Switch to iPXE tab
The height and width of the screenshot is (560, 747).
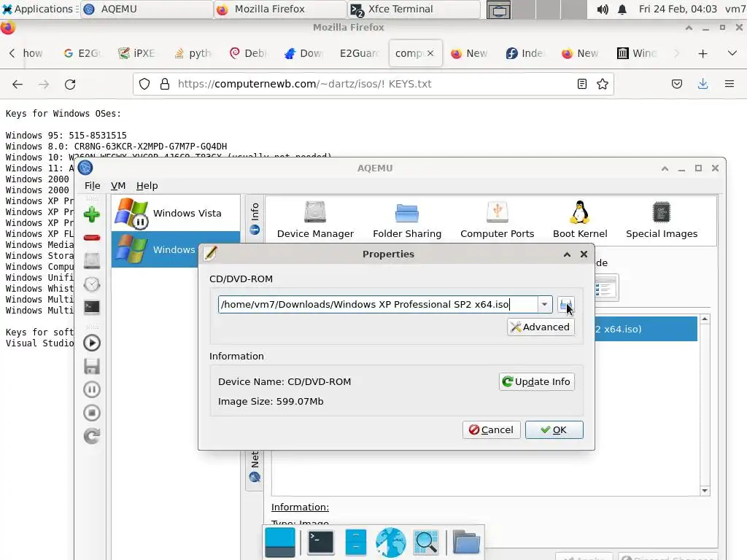(x=136, y=53)
